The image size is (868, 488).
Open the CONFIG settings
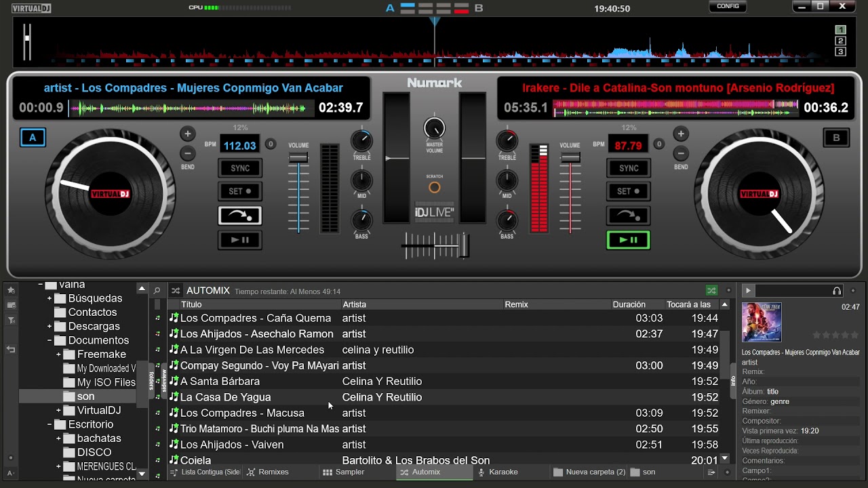click(728, 6)
